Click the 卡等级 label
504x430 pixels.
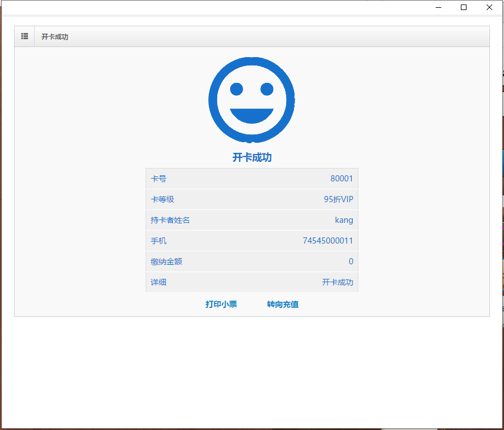pyautogui.click(x=162, y=199)
